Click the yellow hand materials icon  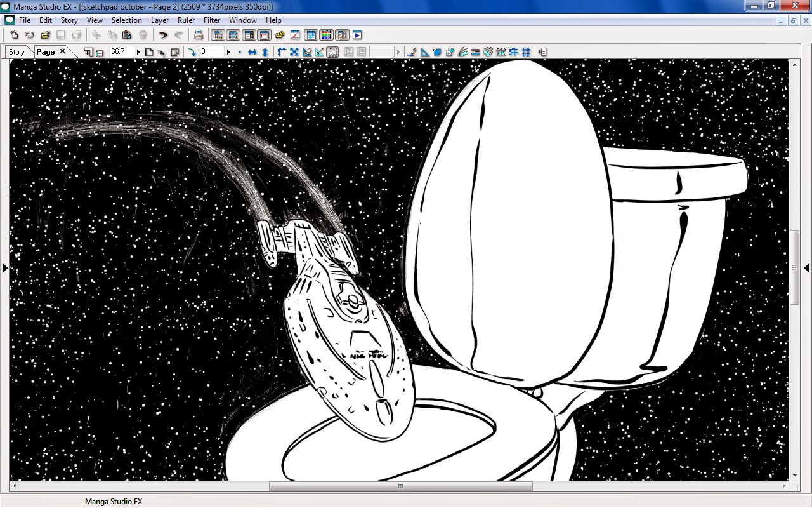(280, 36)
